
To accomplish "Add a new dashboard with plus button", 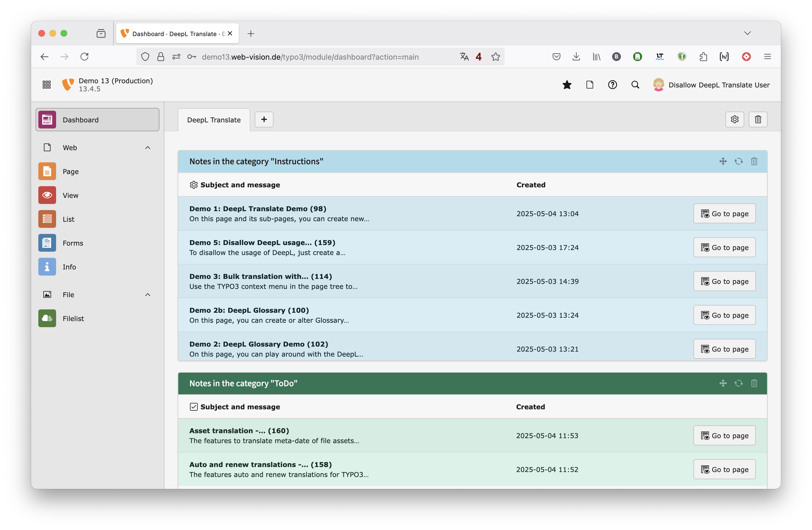I will coord(264,119).
